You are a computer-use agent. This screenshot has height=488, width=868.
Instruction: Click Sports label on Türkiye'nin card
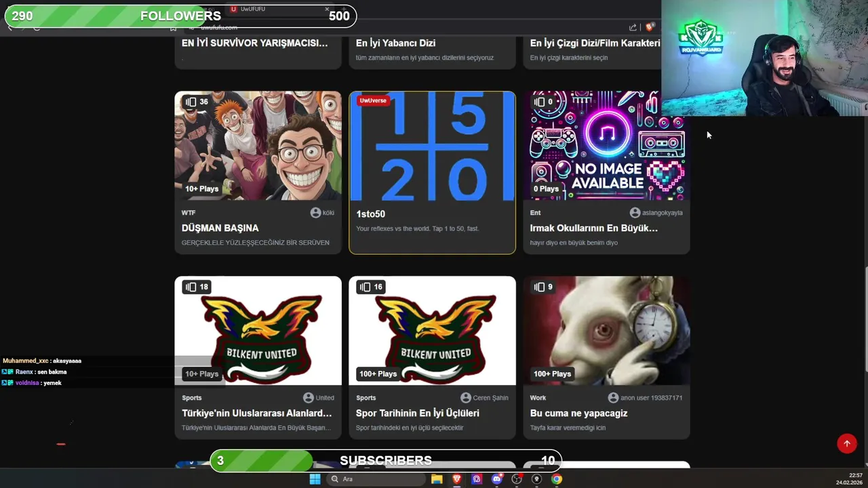pos(192,398)
